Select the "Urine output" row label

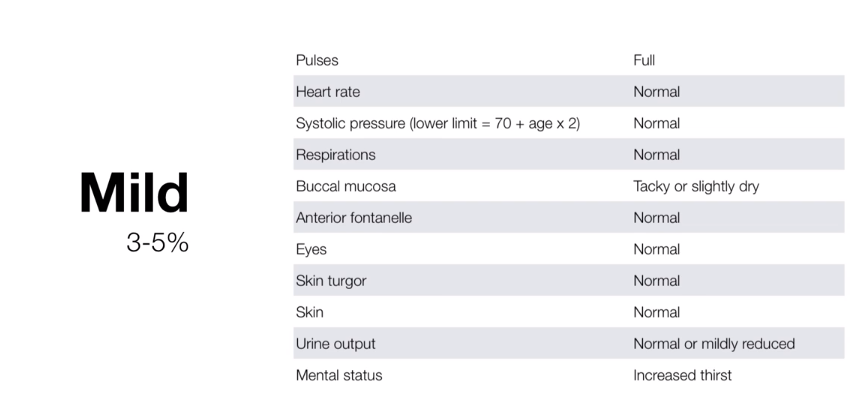[336, 344]
